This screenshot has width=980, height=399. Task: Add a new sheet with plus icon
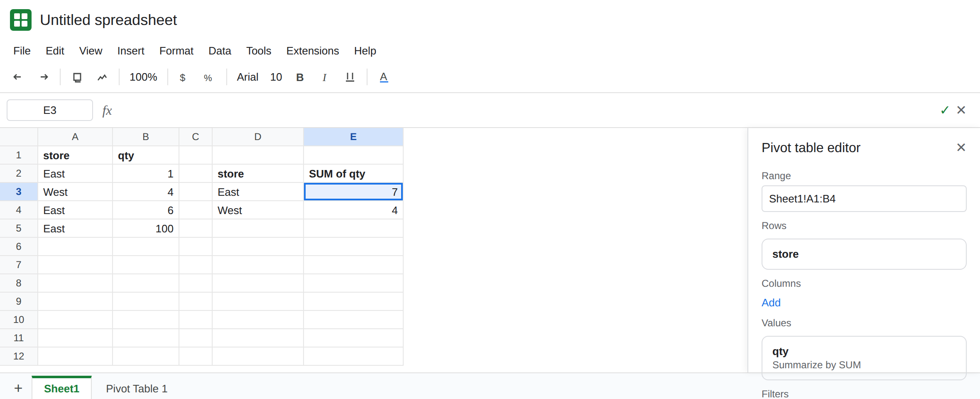18,388
